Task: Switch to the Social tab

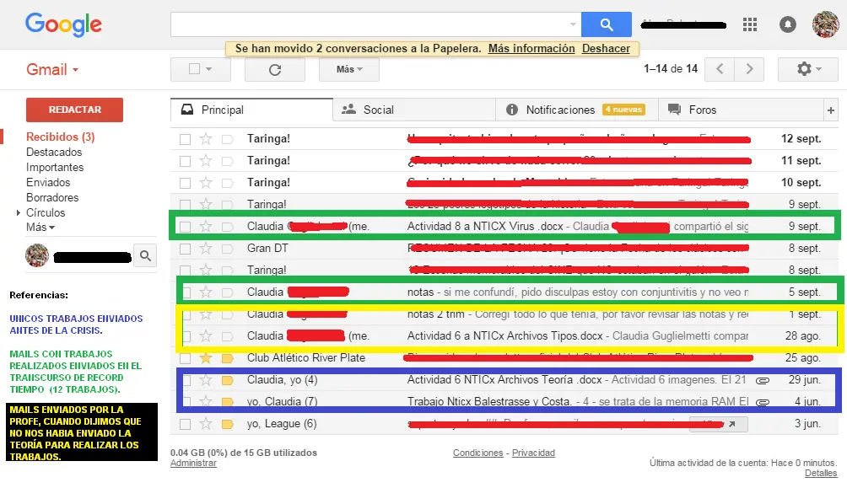Action: coord(413,110)
